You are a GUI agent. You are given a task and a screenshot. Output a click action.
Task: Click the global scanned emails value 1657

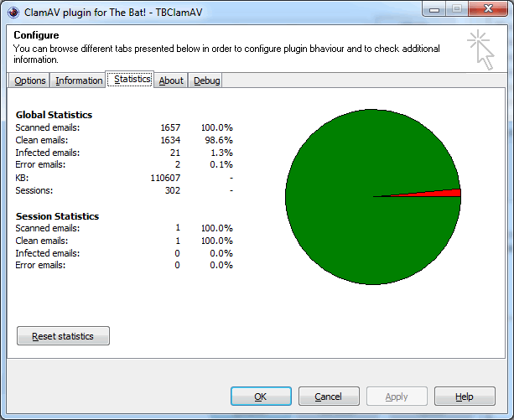pyautogui.click(x=170, y=127)
